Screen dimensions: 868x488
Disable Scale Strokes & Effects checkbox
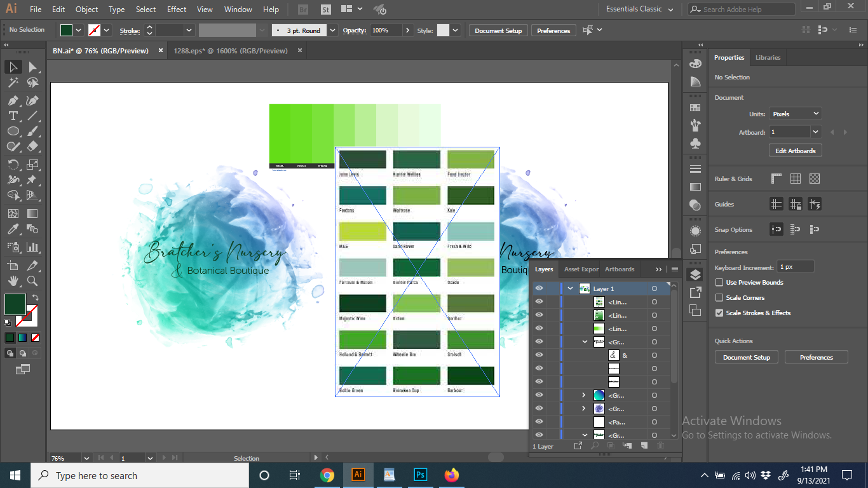pos(719,313)
